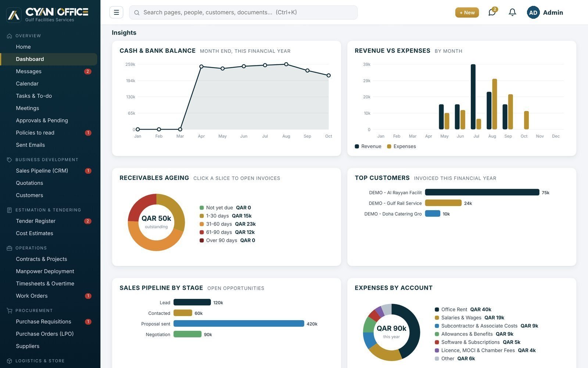588x368 pixels.
Task: Click the Negotiation 90k bar
Action: coord(187,334)
